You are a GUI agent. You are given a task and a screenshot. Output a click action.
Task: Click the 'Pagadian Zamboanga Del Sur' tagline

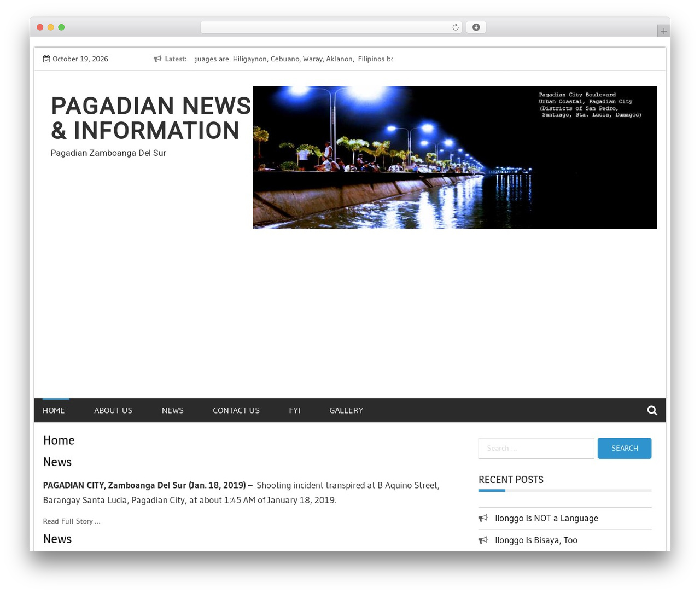108,153
